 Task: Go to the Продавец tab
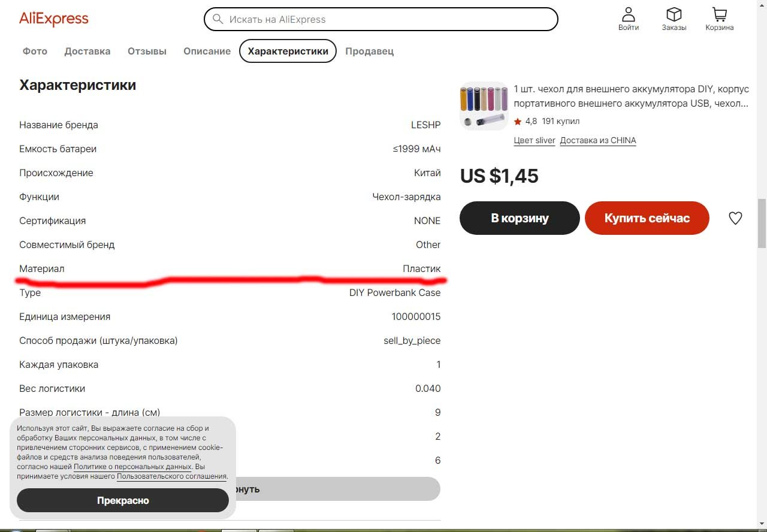click(x=369, y=51)
